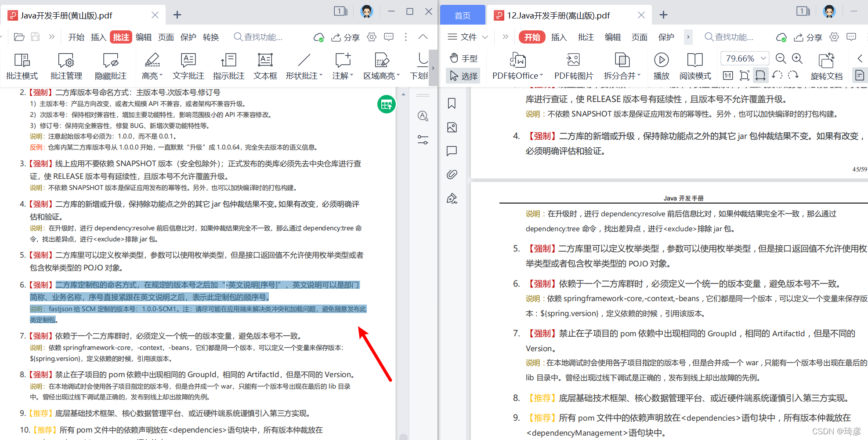Open the signature pen panel in right sidebar

(x=452, y=199)
